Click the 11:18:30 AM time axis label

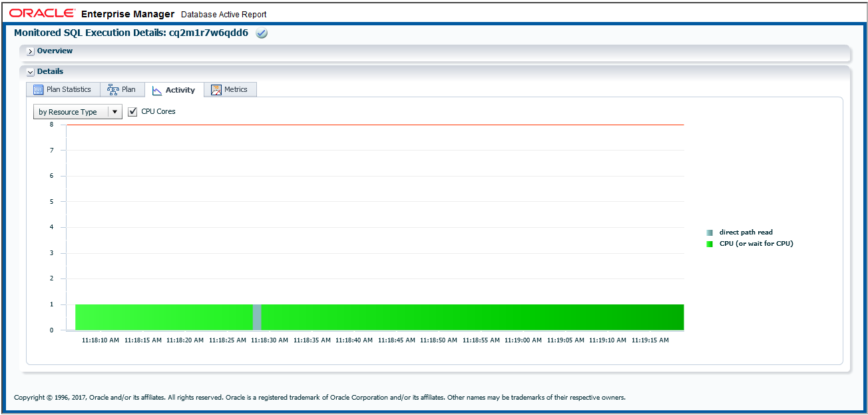tap(270, 340)
